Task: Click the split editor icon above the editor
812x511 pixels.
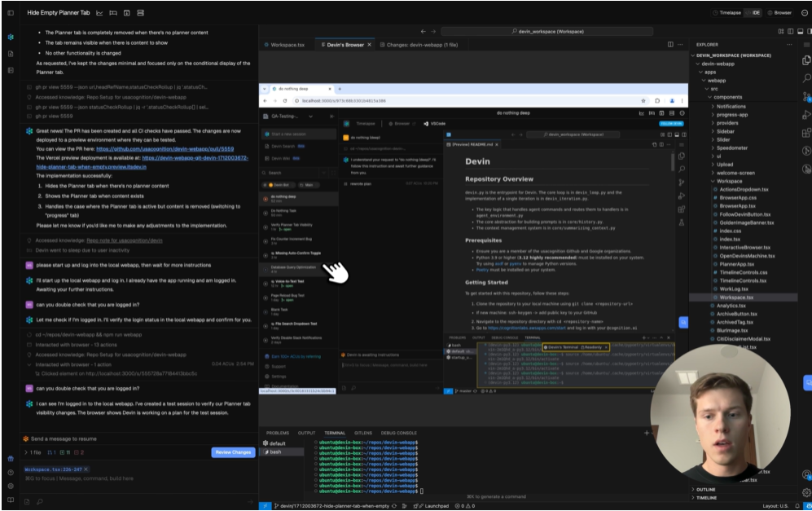Action: tap(670, 42)
